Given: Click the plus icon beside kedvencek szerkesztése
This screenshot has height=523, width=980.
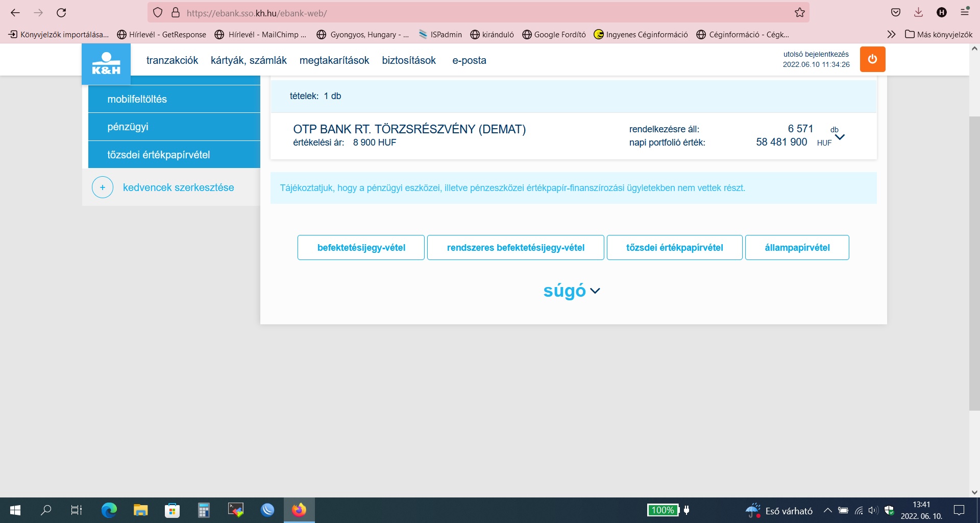Looking at the screenshot, I should coord(103,187).
